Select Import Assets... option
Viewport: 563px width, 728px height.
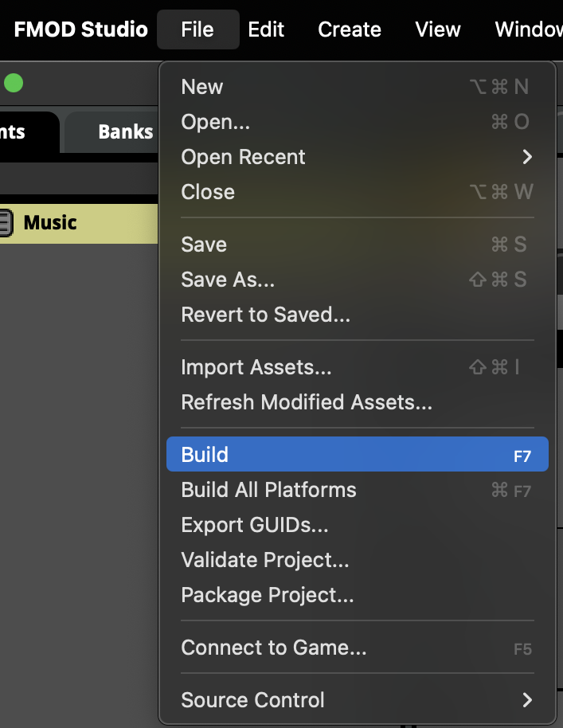(x=256, y=367)
